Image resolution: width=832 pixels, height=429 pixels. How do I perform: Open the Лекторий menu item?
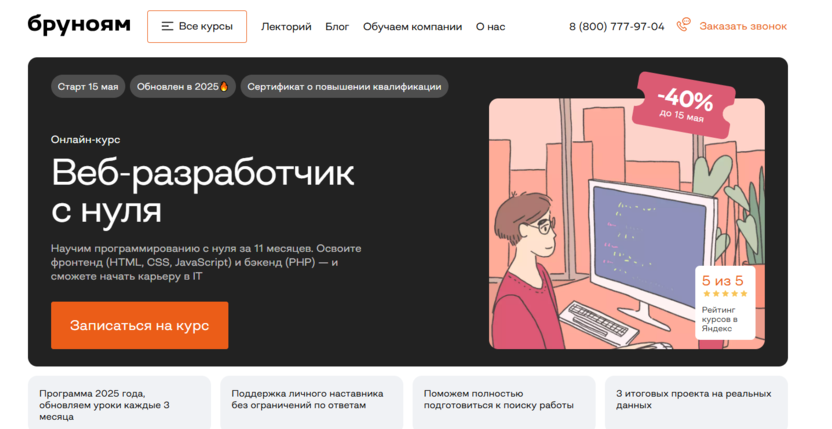pyautogui.click(x=286, y=27)
